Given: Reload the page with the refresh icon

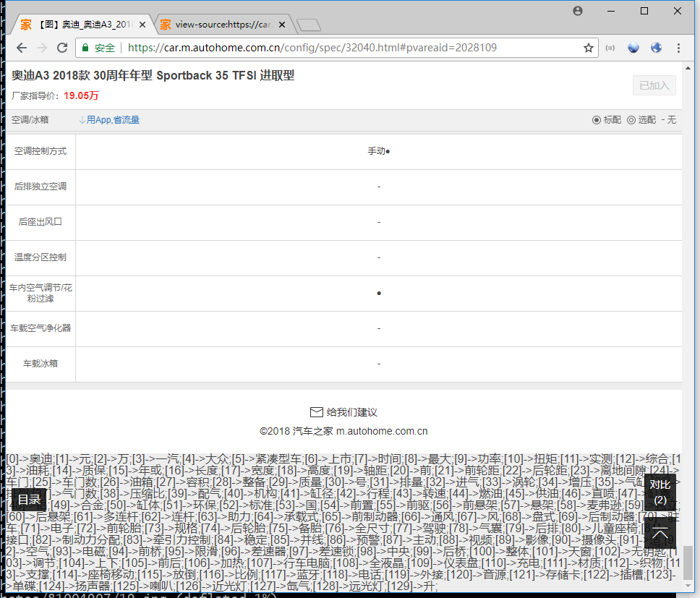Looking at the screenshot, I should [x=62, y=48].
